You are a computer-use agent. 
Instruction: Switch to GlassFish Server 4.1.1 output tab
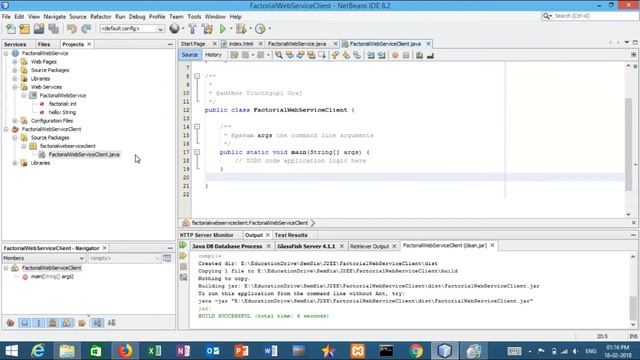306,246
